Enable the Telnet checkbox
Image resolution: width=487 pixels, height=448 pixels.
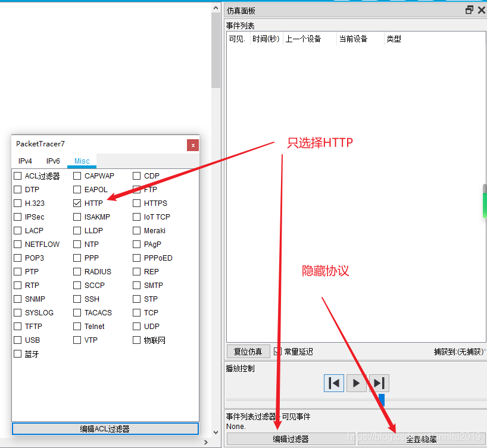point(77,326)
